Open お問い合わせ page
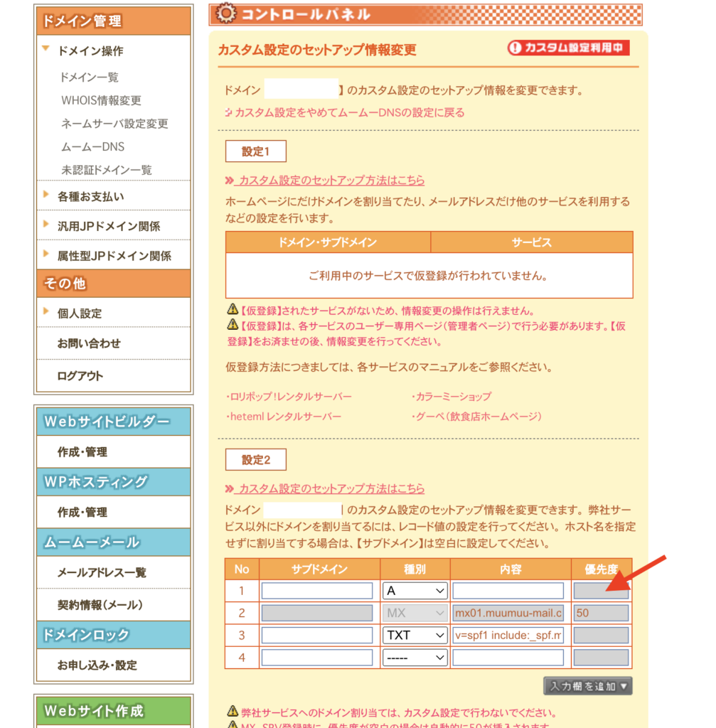 coord(89,343)
